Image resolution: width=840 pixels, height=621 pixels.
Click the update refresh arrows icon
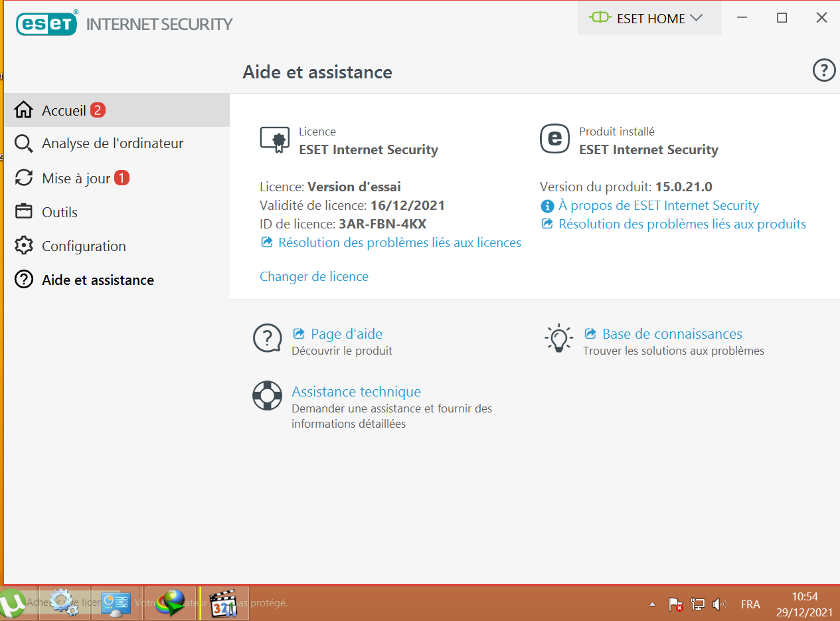(x=24, y=177)
